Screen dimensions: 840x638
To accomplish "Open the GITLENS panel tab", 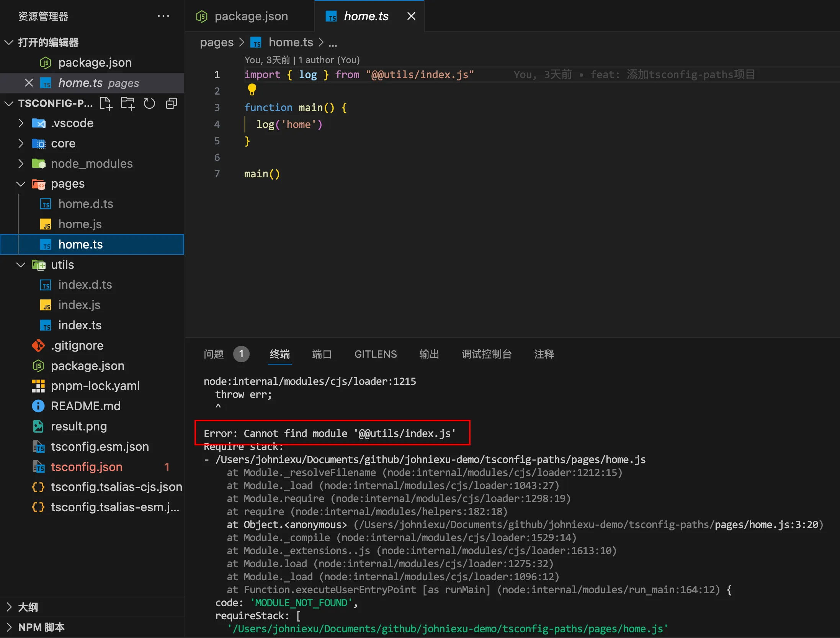I will (x=375, y=354).
